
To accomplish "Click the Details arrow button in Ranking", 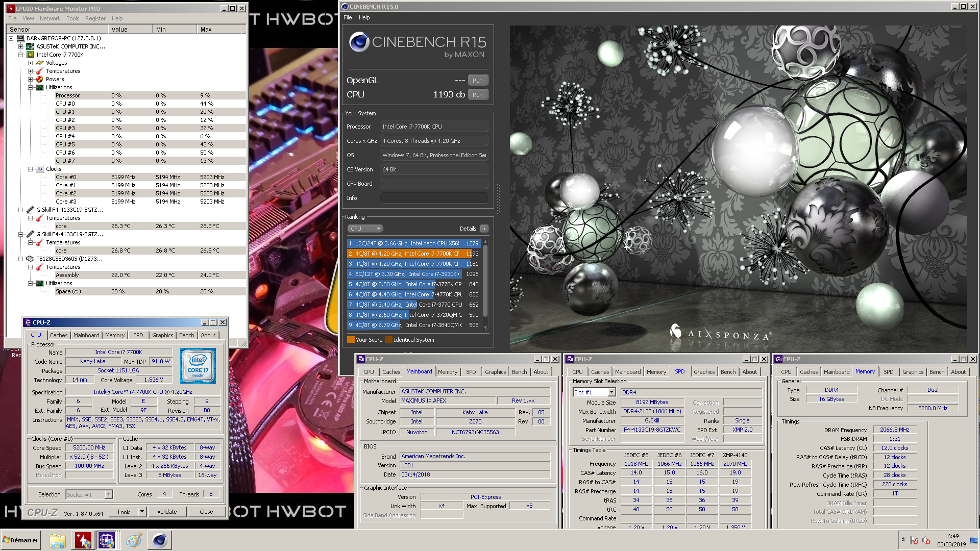I will 484,229.
